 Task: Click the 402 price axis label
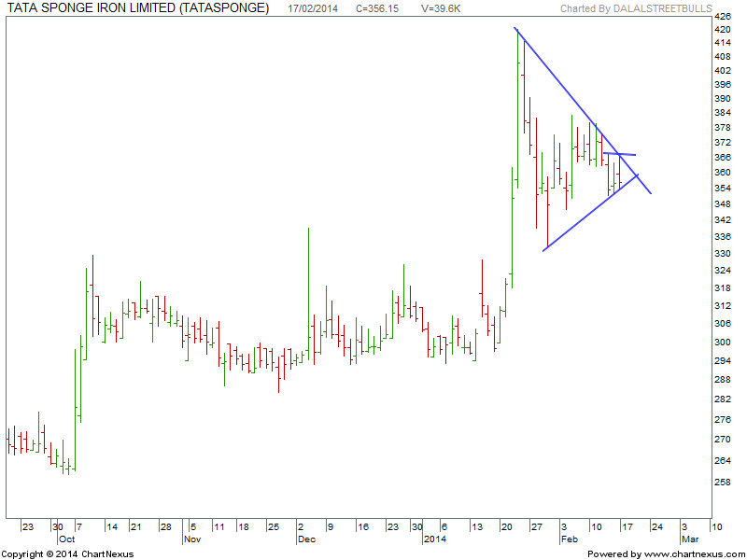coord(723,71)
